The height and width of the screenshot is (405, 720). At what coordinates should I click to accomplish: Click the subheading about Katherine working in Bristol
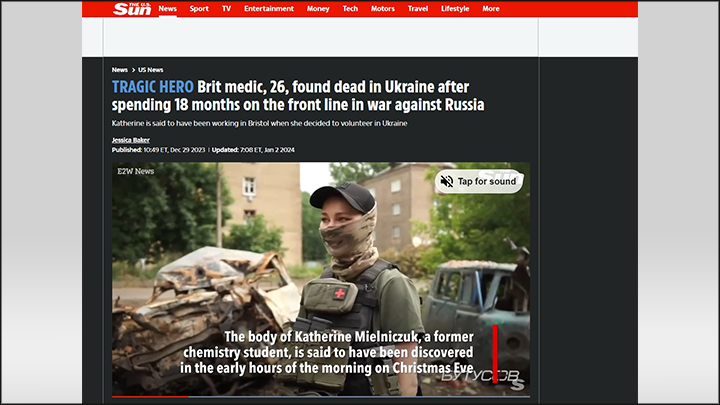(259, 123)
